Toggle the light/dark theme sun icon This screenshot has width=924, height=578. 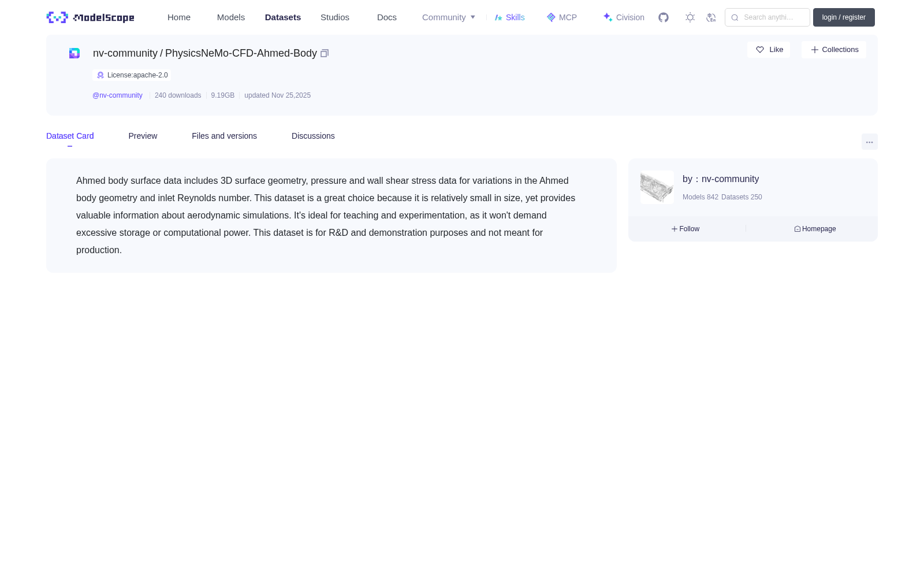(x=690, y=17)
